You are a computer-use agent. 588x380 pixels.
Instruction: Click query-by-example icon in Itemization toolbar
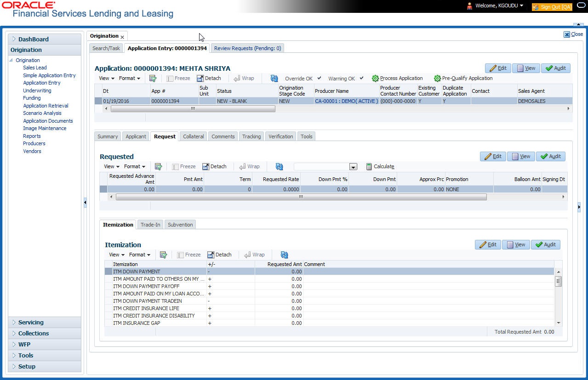(163, 255)
